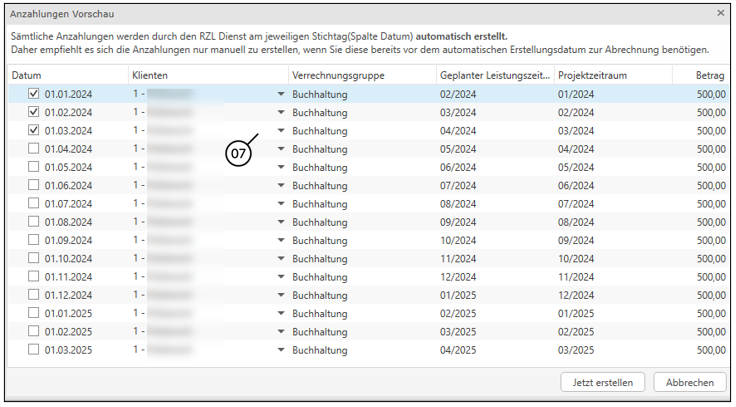736x407 pixels.
Task: Click the Geplanter Leistungszeitraum column header
Action: 494,75
